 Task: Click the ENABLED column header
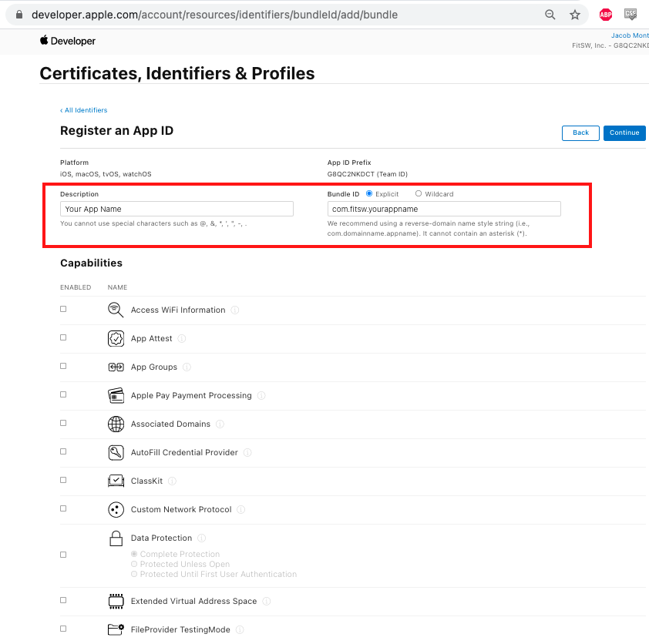pyautogui.click(x=76, y=287)
